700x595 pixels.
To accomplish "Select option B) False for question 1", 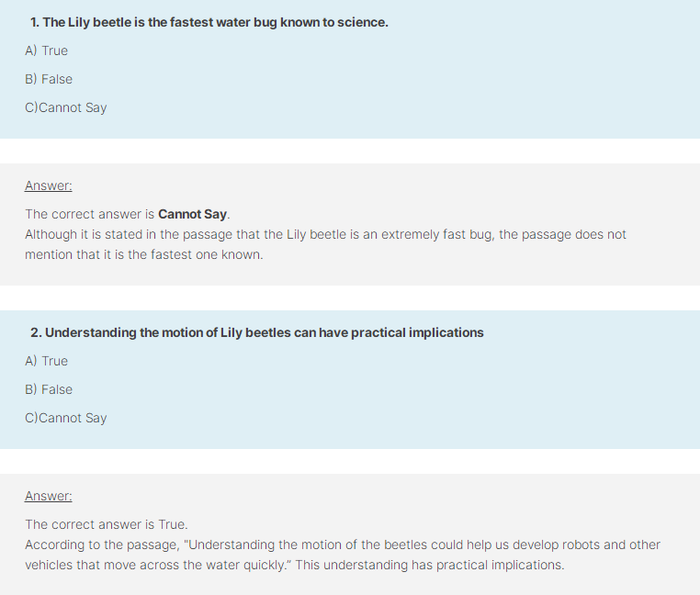I will 49,79.
